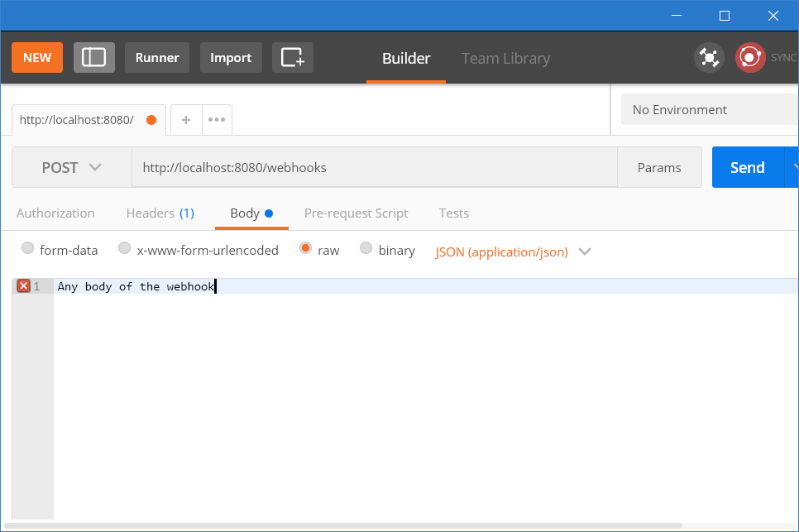Switch body type to binary
Viewport: 799px width, 532px height.
click(366, 249)
